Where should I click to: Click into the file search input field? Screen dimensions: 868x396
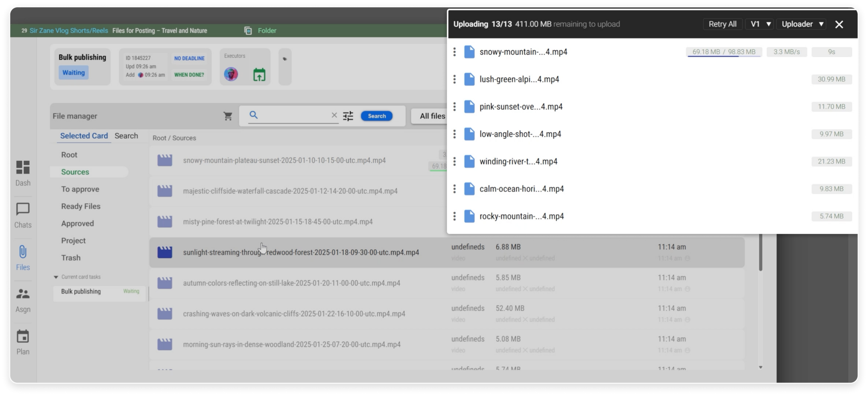tap(293, 115)
